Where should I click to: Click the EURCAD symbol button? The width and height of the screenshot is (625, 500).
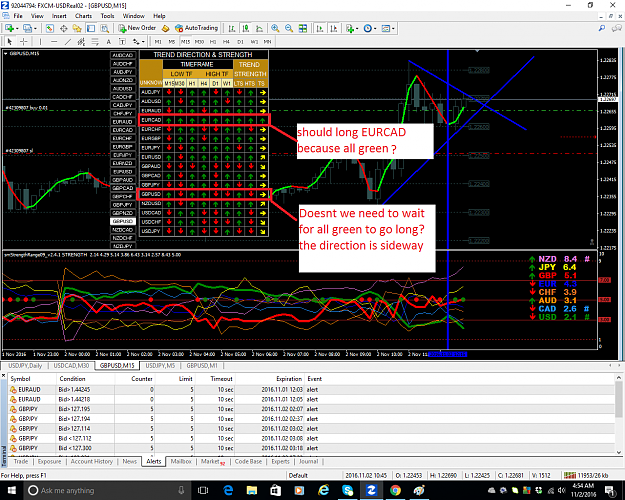pos(123,130)
